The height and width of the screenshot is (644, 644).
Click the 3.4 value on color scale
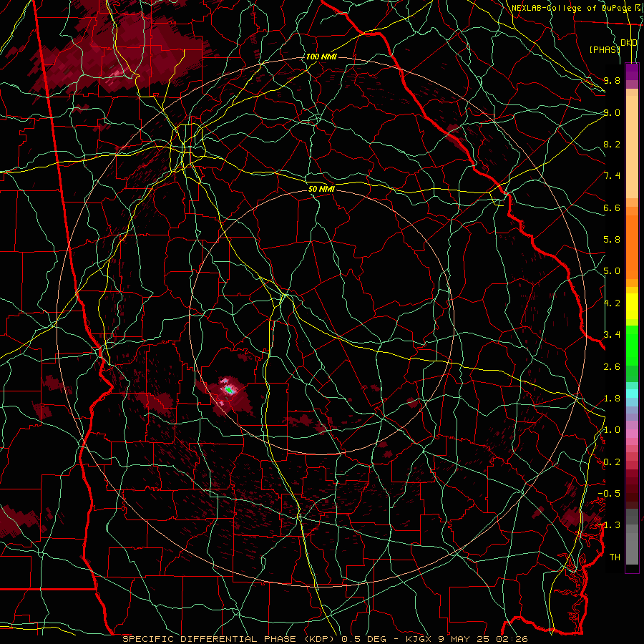612,335
